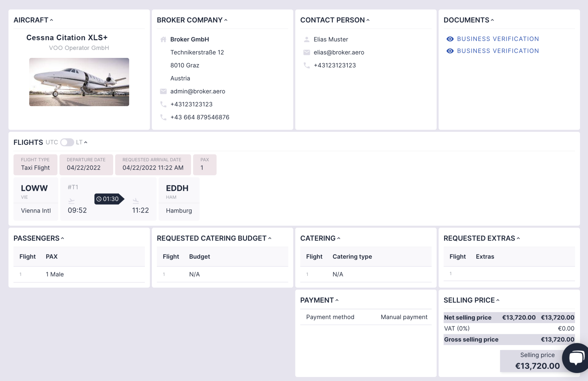
Task: Click the phone icon in Contact Person
Action: point(306,65)
